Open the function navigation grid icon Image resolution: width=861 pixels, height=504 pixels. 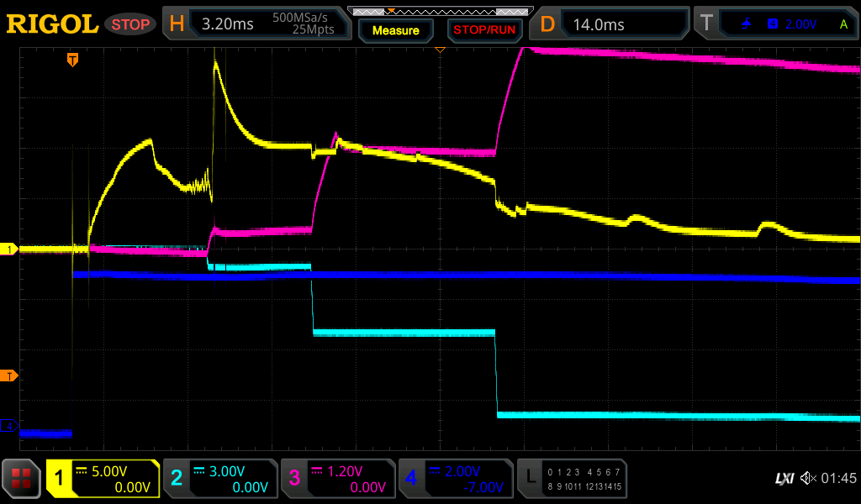[x=22, y=479]
